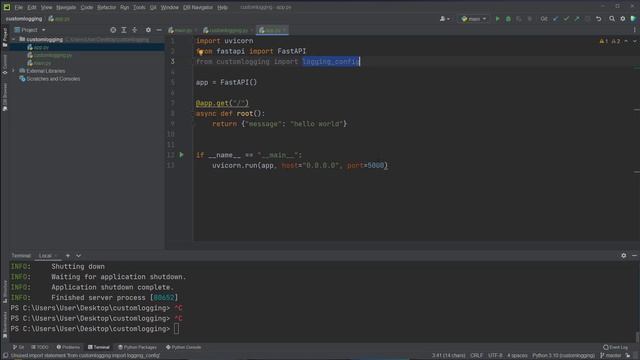Open the Refactor menu

tap(106, 7)
